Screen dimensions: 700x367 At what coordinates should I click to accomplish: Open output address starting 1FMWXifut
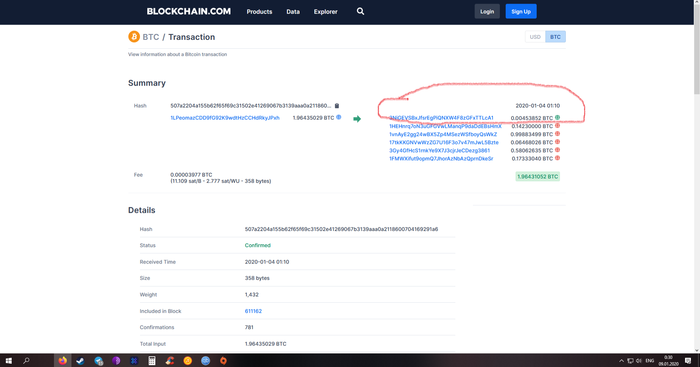[441, 158]
